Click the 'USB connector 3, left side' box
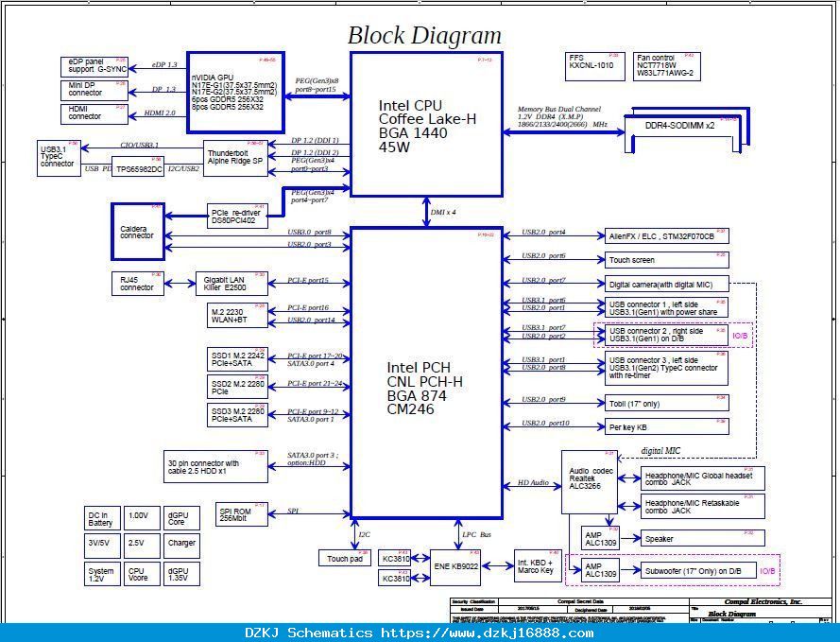840x642 pixels. coord(666,368)
